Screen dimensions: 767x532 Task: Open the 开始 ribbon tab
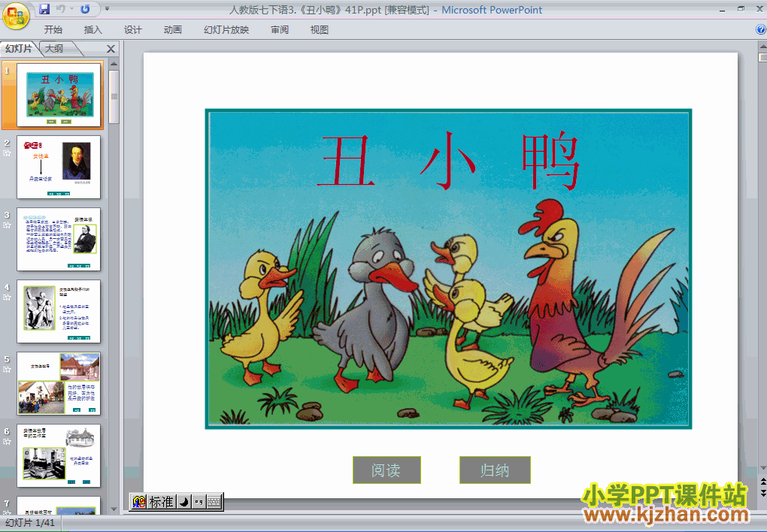tap(53, 30)
